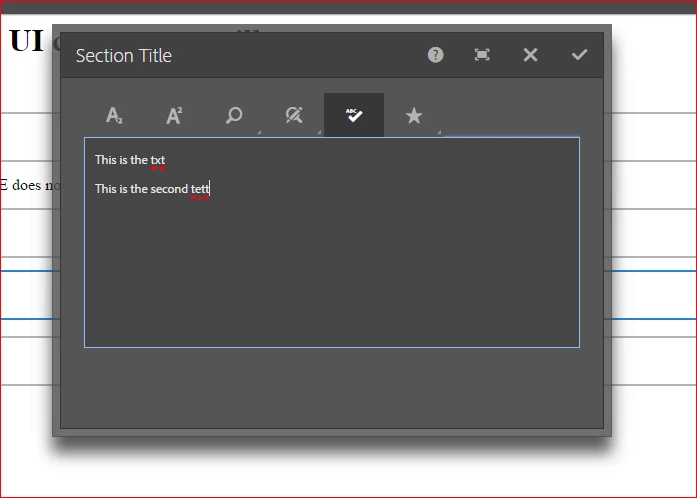Open the find and replace icon
697x498 pixels.
click(294, 115)
